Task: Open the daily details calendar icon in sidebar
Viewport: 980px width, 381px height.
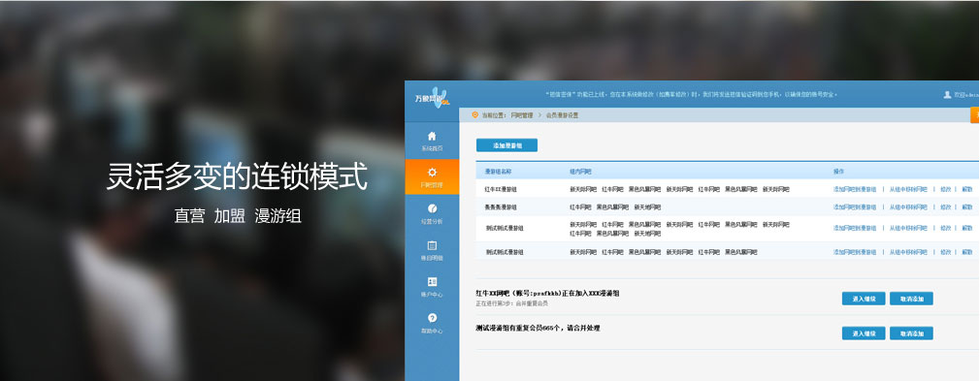Action: click(432, 245)
